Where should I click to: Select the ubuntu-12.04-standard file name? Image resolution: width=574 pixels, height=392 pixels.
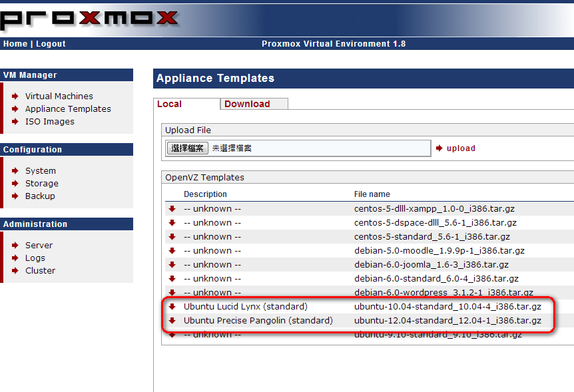[447, 321]
